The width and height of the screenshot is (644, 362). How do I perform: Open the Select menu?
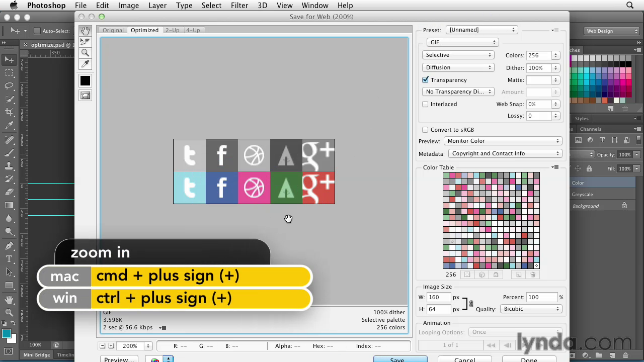click(x=211, y=6)
